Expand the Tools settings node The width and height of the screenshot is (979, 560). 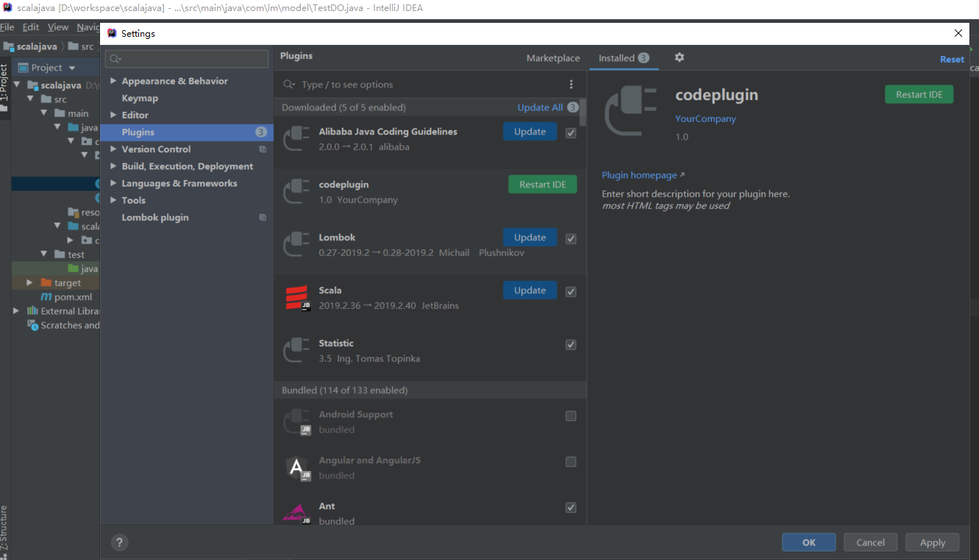click(113, 200)
